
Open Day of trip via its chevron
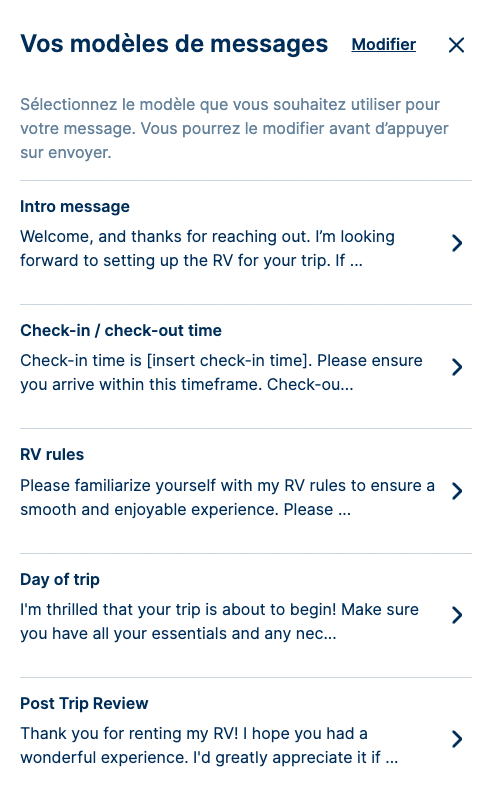click(x=457, y=615)
